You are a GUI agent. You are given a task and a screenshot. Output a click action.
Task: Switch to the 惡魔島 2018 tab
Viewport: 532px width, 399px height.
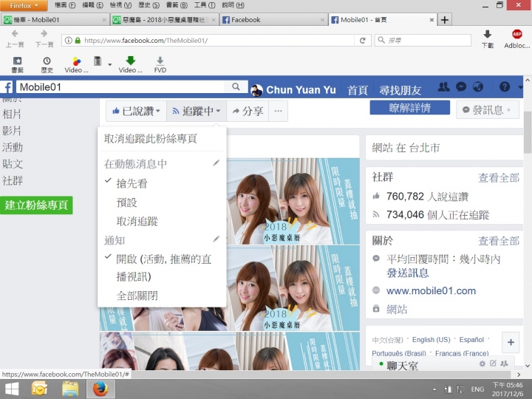[x=165, y=20]
